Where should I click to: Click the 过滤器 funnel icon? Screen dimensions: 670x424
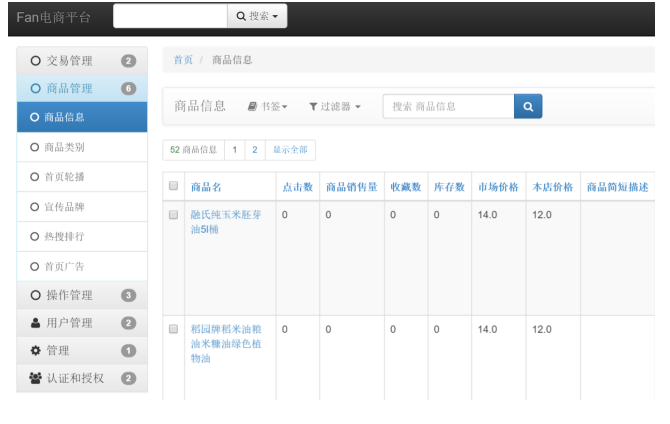click(313, 106)
